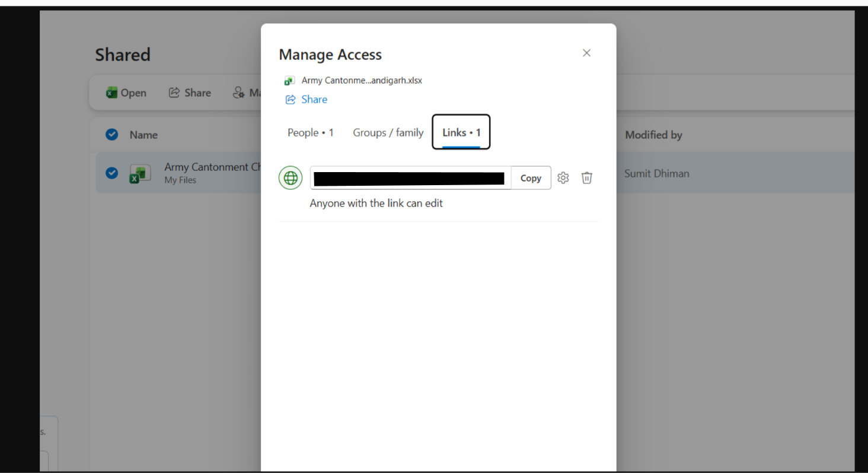Click the Manage access toolbar icon
This screenshot has height=473, width=868.
(x=239, y=93)
